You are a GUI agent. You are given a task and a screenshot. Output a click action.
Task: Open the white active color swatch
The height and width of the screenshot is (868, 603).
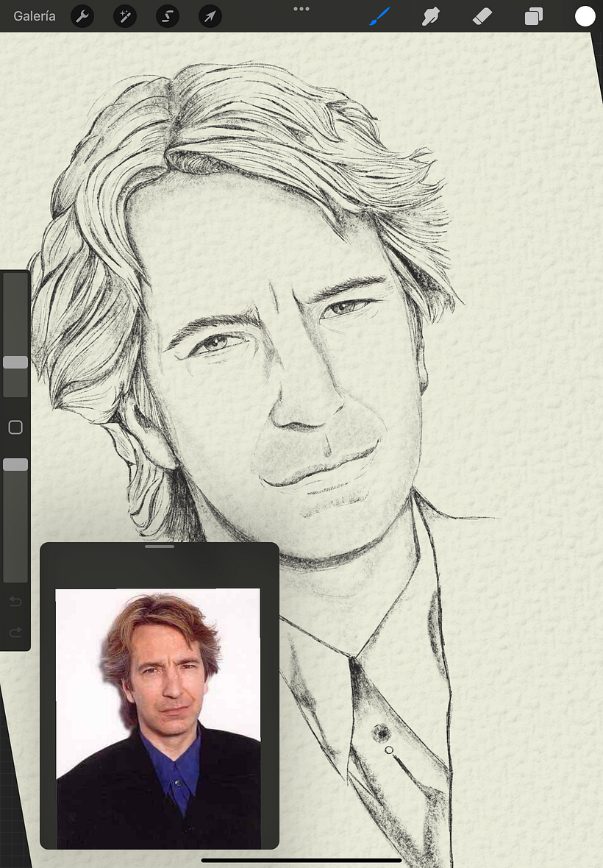585,16
